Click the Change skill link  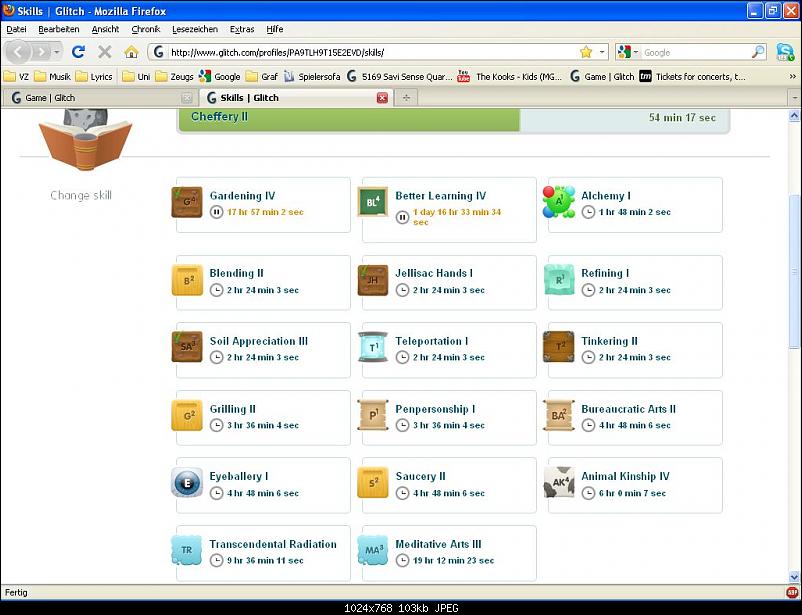point(81,195)
